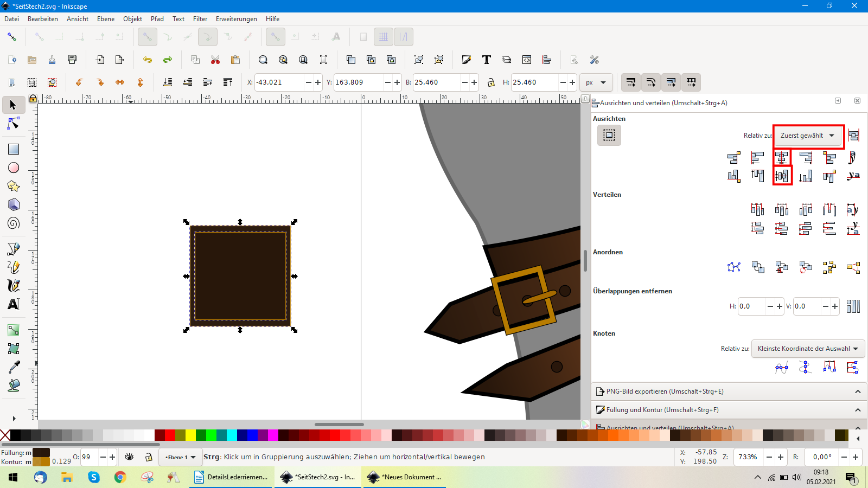Select the Text tool in the toolbox
The width and height of the screenshot is (868, 488).
coord(14,304)
